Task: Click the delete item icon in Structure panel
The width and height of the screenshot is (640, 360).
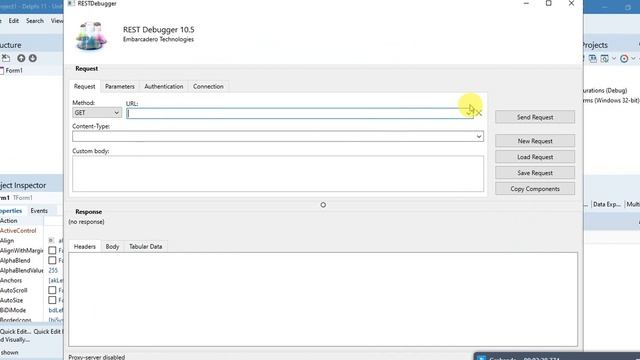Action: click(x=6, y=58)
